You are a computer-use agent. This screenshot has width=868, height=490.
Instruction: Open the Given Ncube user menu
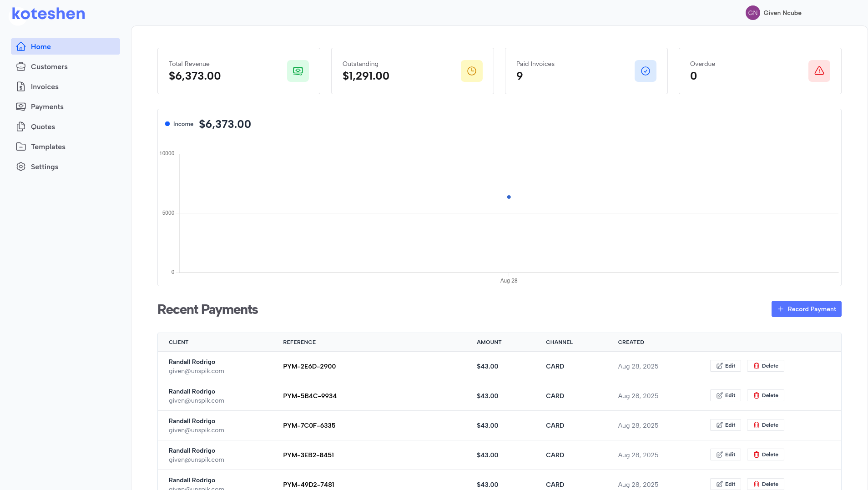tap(773, 13)
